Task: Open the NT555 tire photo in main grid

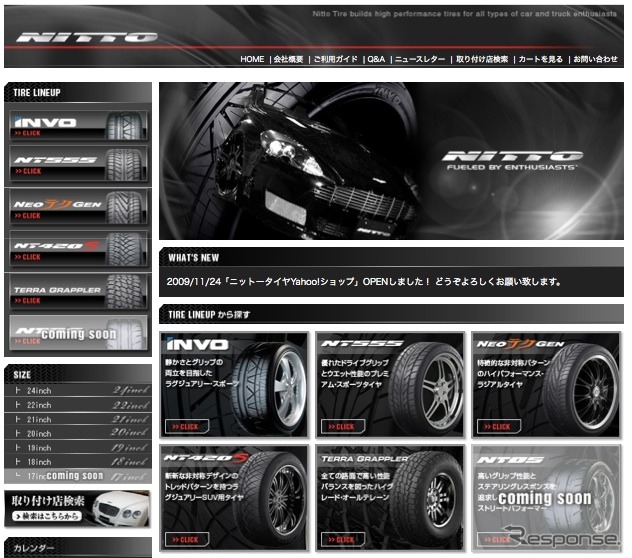Action: [425, 389]
